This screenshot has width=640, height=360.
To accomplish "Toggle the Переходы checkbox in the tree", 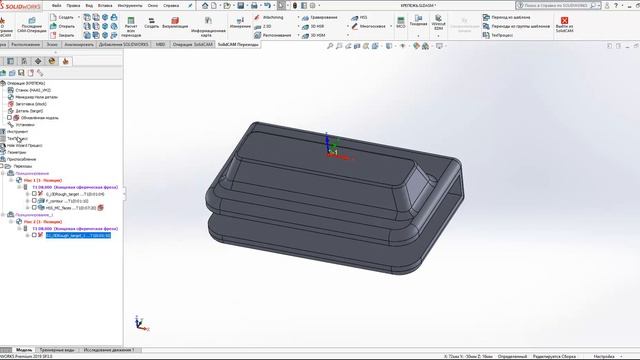I will click(2, 166).
